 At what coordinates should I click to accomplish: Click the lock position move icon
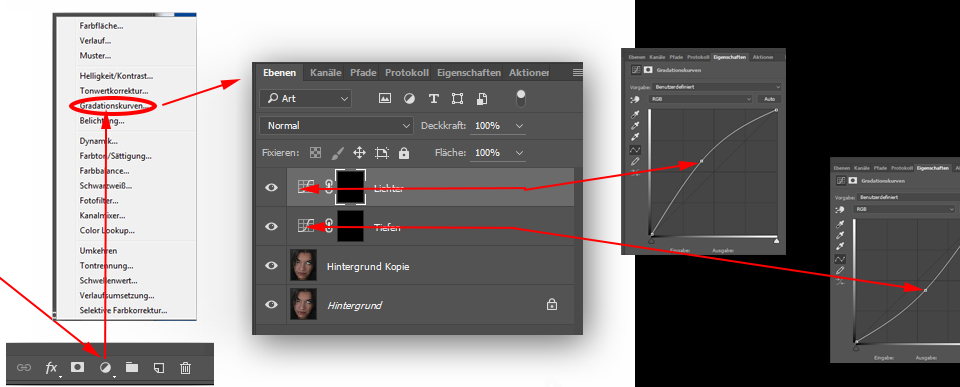(x=359, y=152)
